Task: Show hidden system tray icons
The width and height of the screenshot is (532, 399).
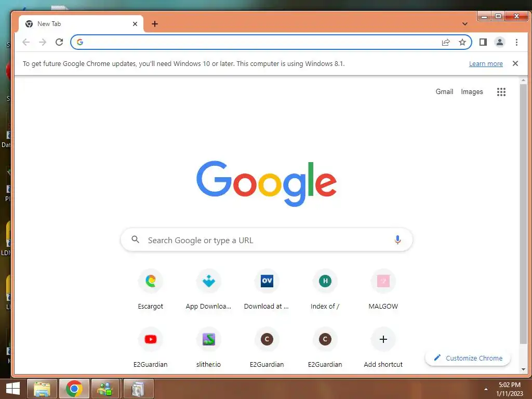Action: pyautogui.click(x=486, y=389)
